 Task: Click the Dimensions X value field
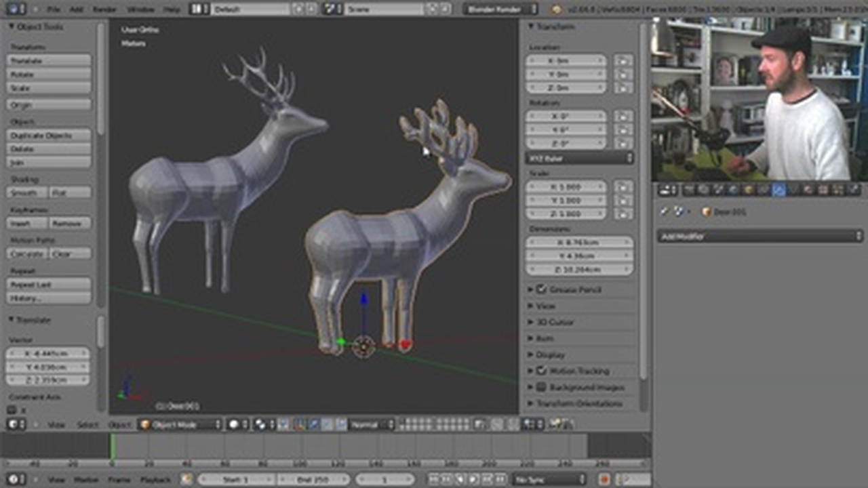click(x=579, y=243)
